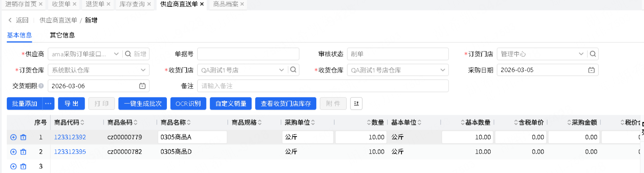Open the 收货仓库 dropdown list
The height and width of the screenshot is (173, 644).
click(x=442, y=70)
